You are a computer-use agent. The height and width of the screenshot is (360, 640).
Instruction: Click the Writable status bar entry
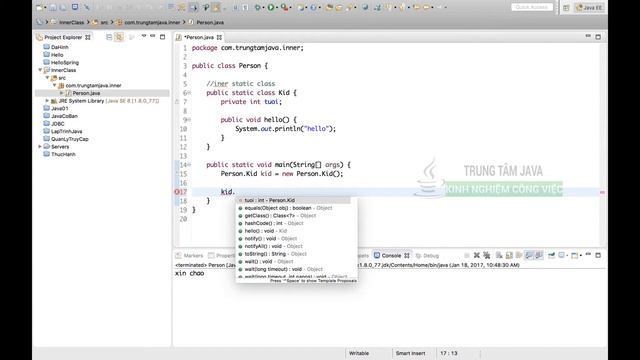(359, 353)
